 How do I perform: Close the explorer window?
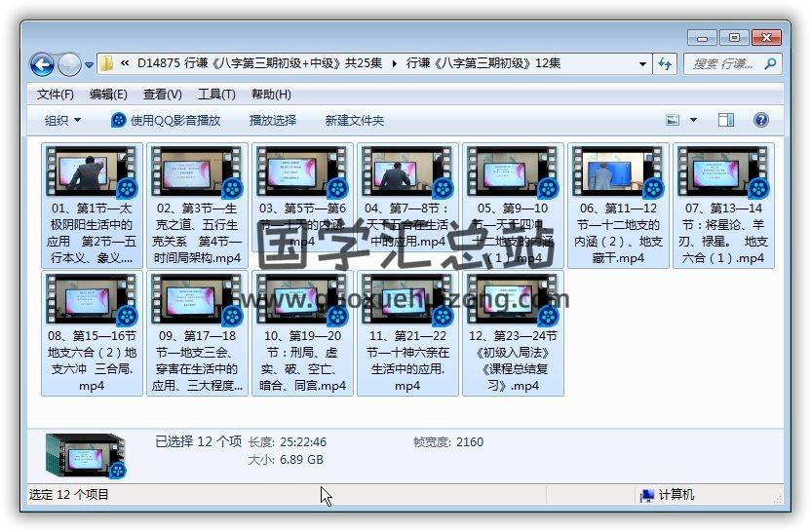[766, 38]
